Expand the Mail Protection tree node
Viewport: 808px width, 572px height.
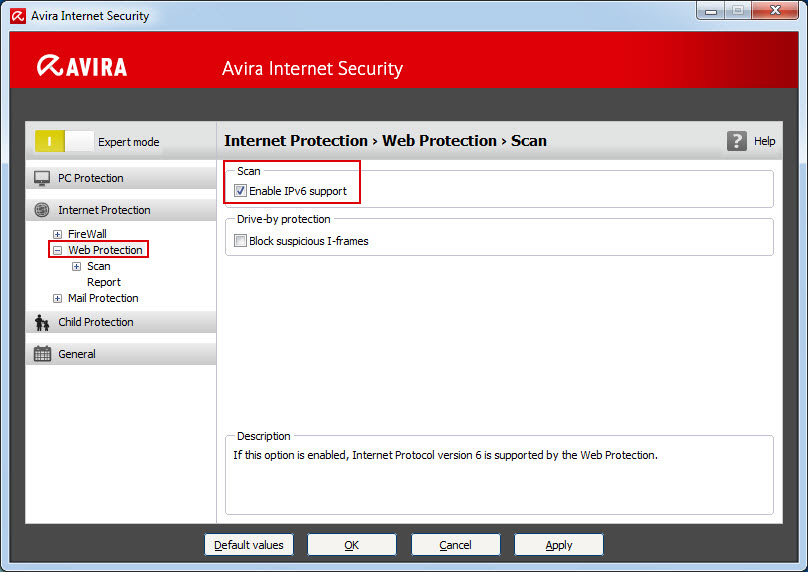point(57,298)
